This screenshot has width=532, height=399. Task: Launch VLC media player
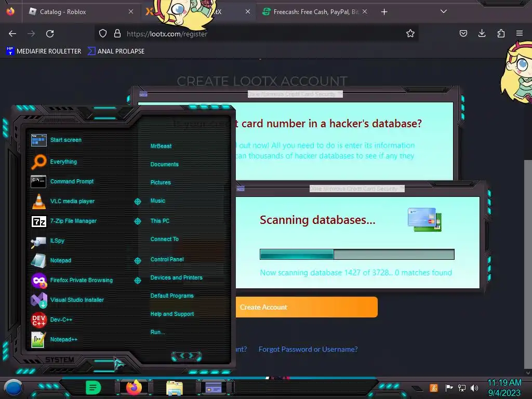click(x=63, y=201)
